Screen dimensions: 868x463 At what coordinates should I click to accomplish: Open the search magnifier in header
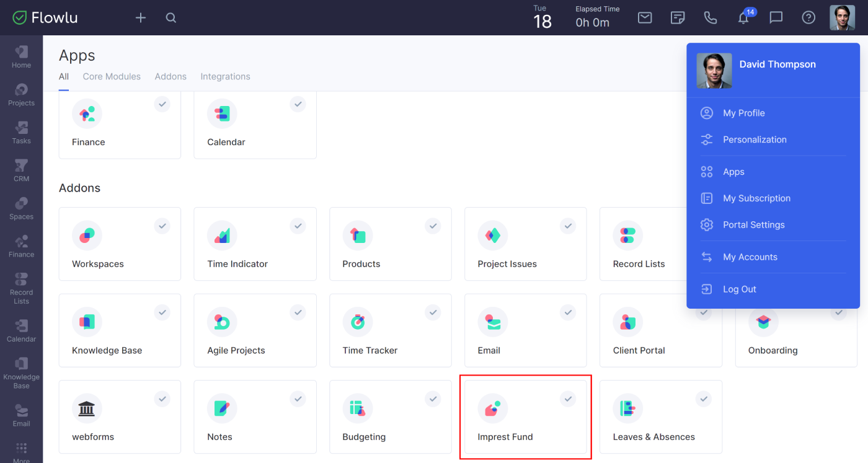tap(171, 18)
